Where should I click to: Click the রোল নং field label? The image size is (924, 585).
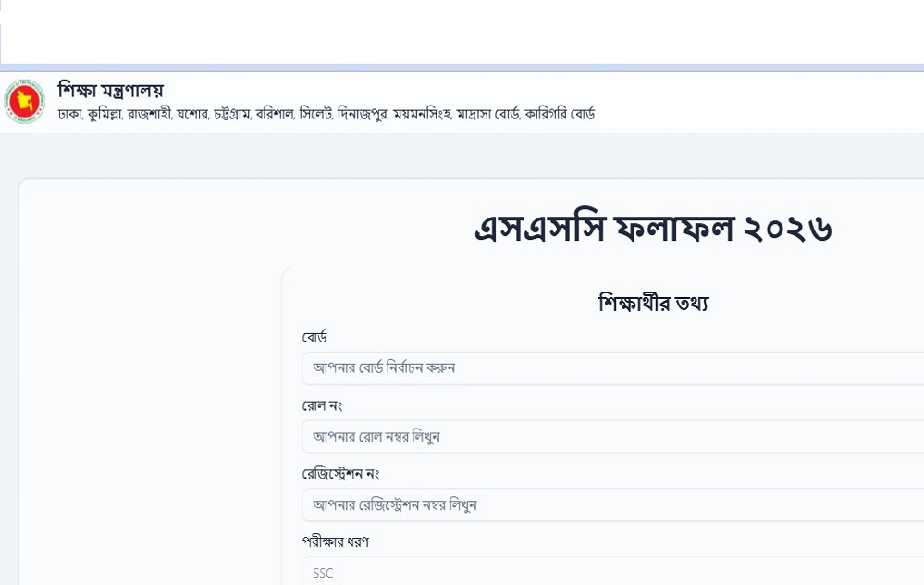[x=322, y=405]
